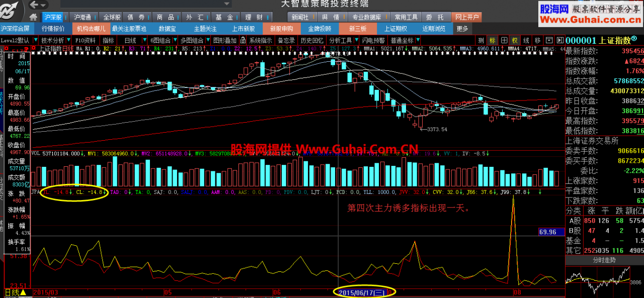This screenshot has height=298, width=644.
Task: Click the 日线 period switch at chart bottom
Action: (x=16, y=292)
